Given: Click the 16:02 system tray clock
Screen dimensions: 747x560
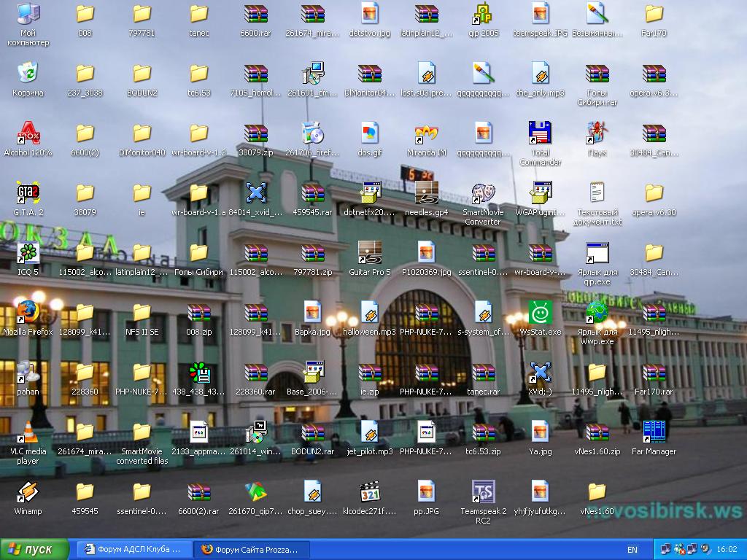Looking at the screenshot, I should 727,550.
